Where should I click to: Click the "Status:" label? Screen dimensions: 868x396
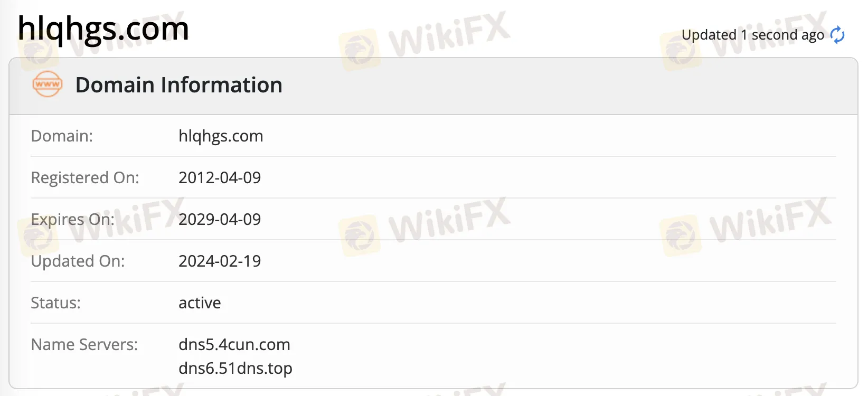[55, 303]
